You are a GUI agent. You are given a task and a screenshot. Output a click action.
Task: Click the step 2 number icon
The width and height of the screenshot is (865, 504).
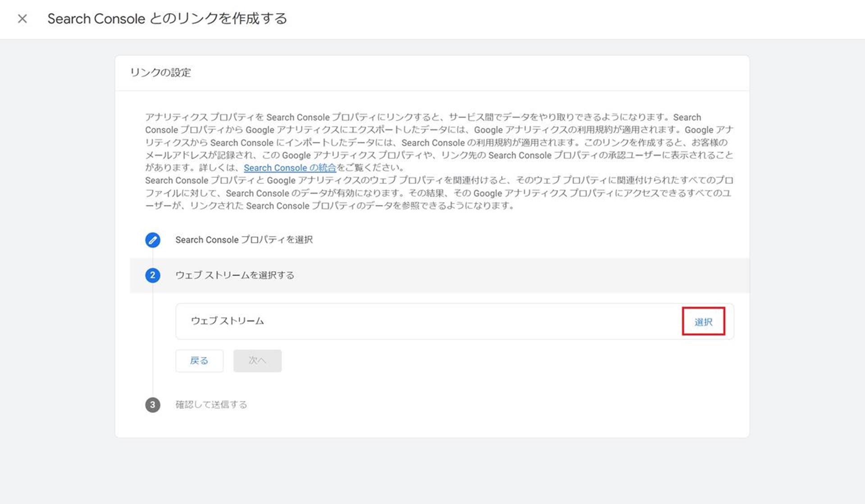click(153, 275)
